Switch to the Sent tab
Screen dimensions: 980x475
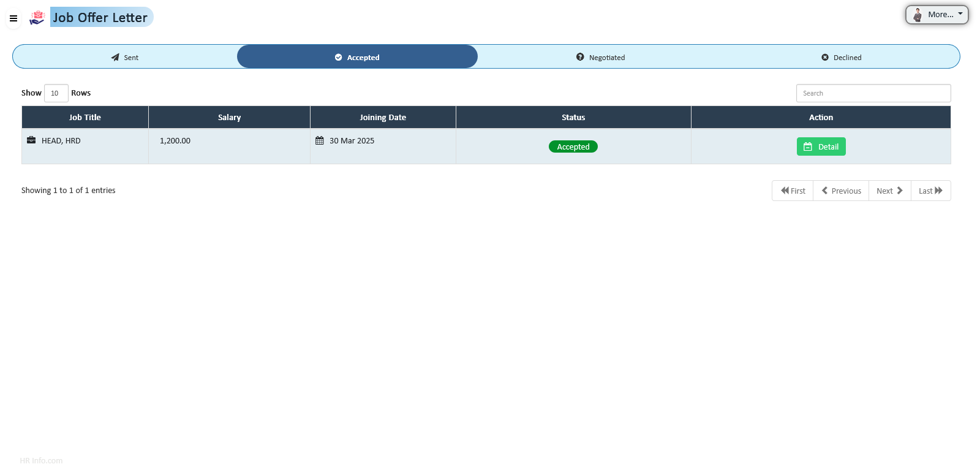[x=125, y=57]
